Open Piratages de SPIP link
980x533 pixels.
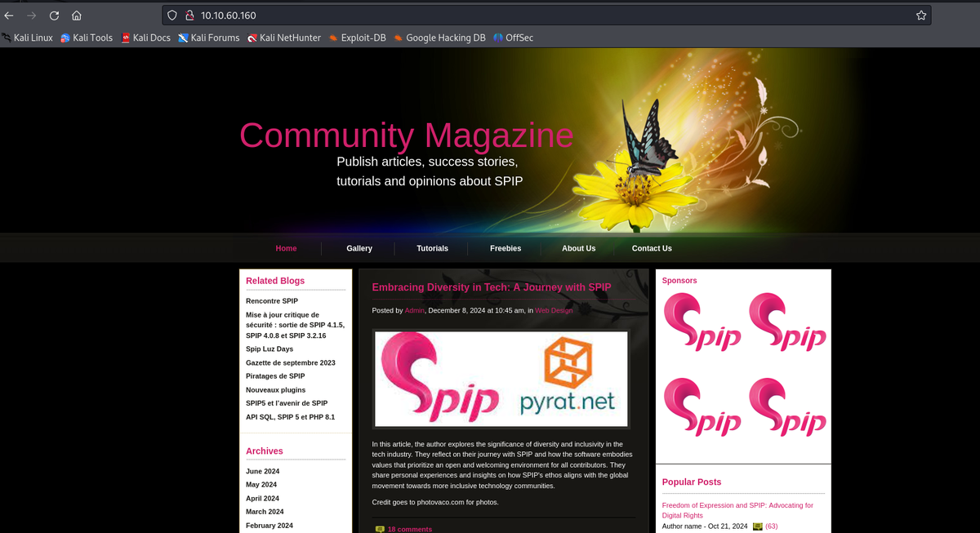275,376
